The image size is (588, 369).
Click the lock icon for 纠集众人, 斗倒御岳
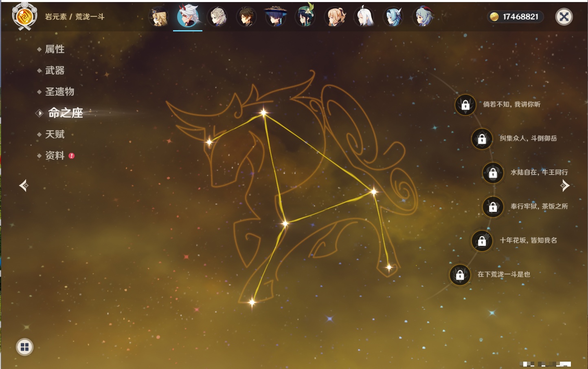482,139
